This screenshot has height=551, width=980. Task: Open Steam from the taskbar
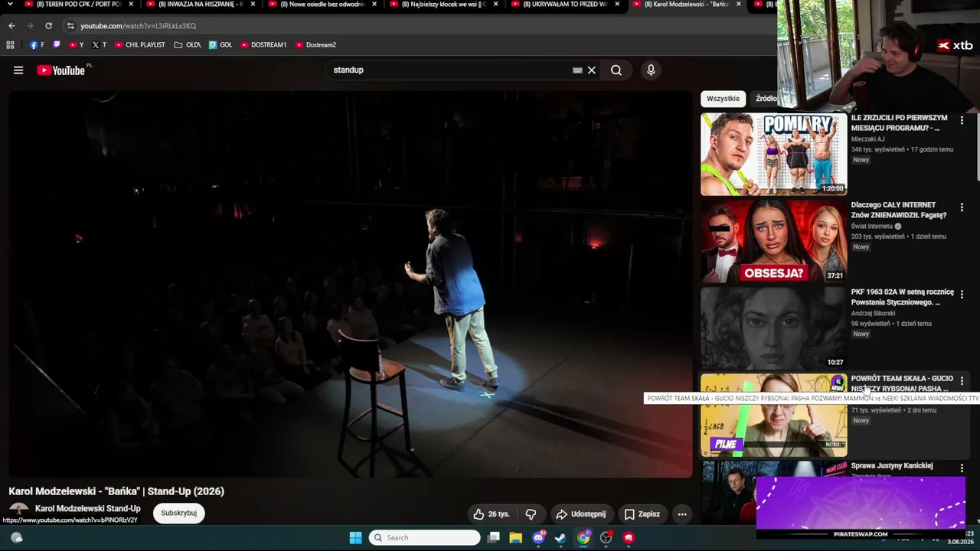[x=560, y=537]
